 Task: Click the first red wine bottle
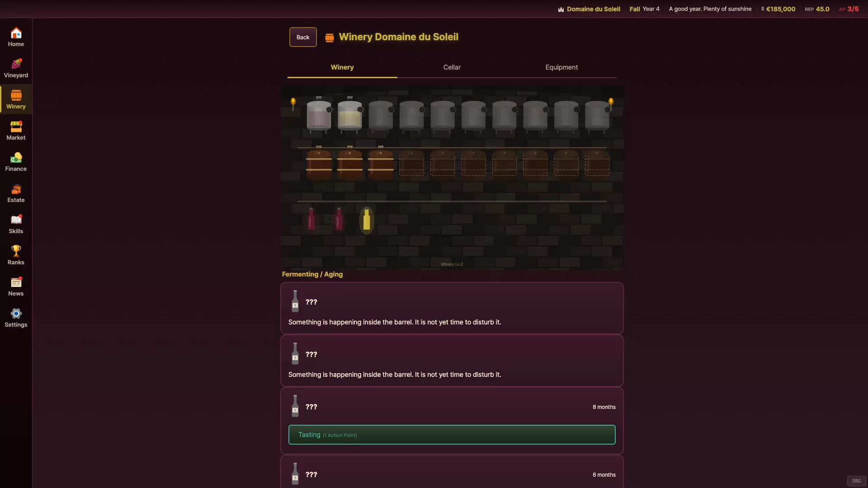click(x=311, y=219)
